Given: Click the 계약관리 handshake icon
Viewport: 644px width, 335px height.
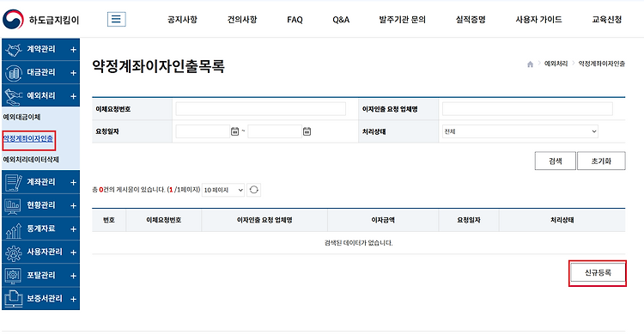Looking at the screenshot, I should (x=13, y=50).
